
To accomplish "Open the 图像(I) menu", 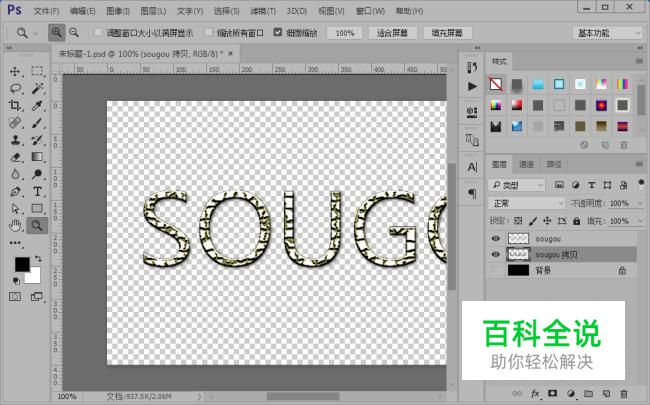I will click(x=118, y=11).
